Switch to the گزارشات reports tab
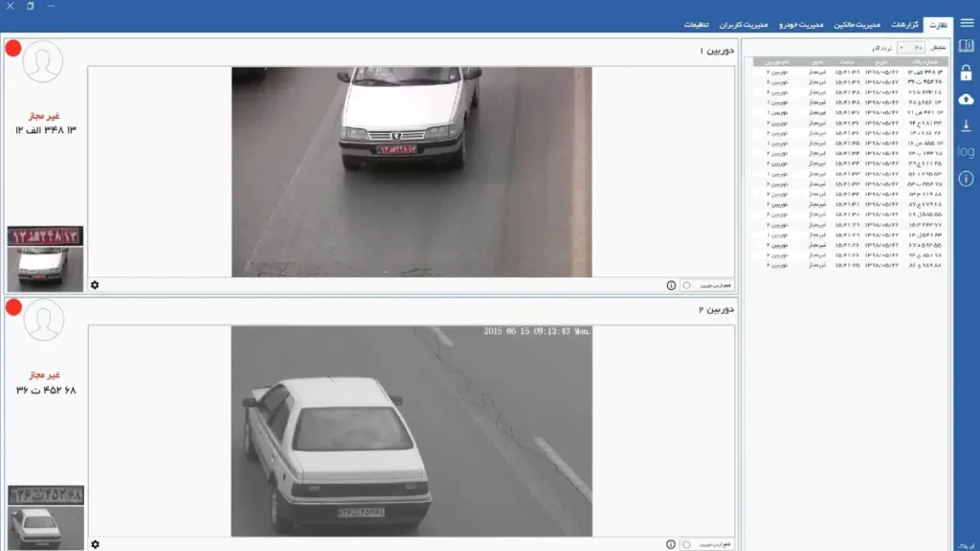The height and width of the screenshot is (551, 980). pos(904,24)
